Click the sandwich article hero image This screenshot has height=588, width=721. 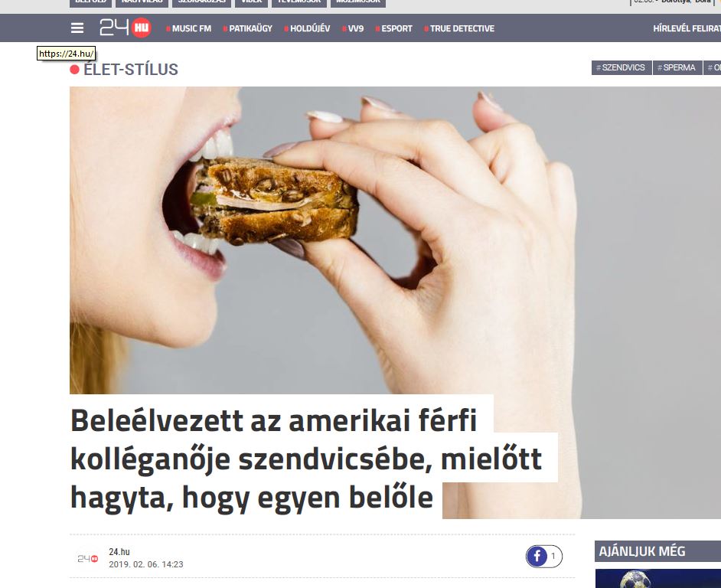[x=396, y=239]
